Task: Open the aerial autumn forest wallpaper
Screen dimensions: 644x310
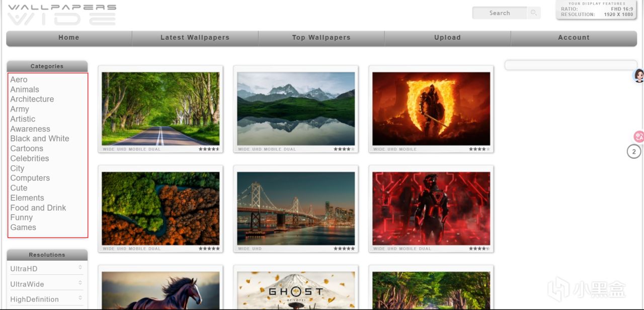Action: 160,209
